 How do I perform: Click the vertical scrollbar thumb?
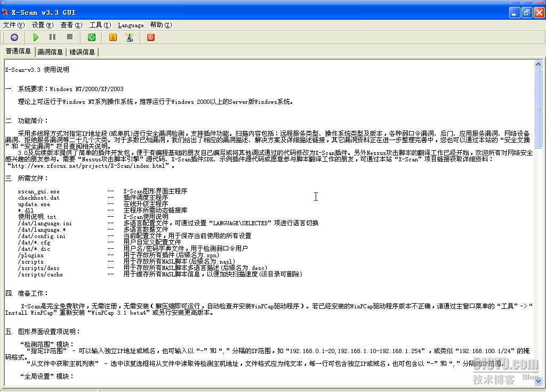538,109
